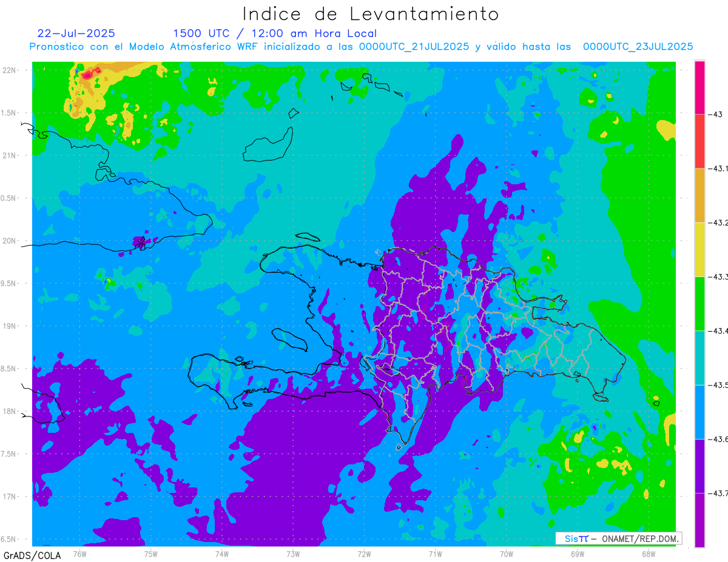The image size is (728, 562).
Task: Click the "20N" latitude label
Action: click(10, 241)
